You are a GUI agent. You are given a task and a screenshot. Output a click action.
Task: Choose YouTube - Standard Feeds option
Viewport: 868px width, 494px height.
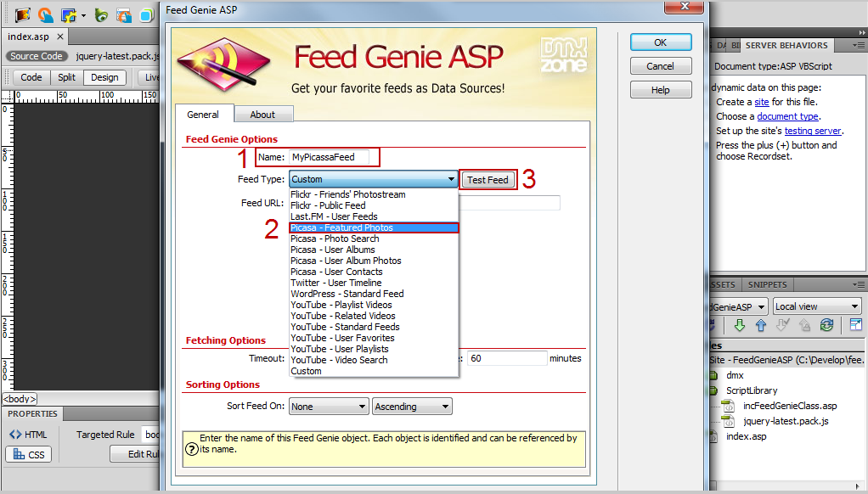pyautogui.click(x=374, y=327)
